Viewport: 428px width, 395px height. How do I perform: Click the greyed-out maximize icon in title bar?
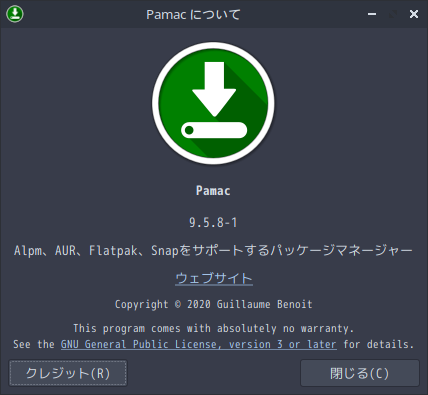(393, 14)
